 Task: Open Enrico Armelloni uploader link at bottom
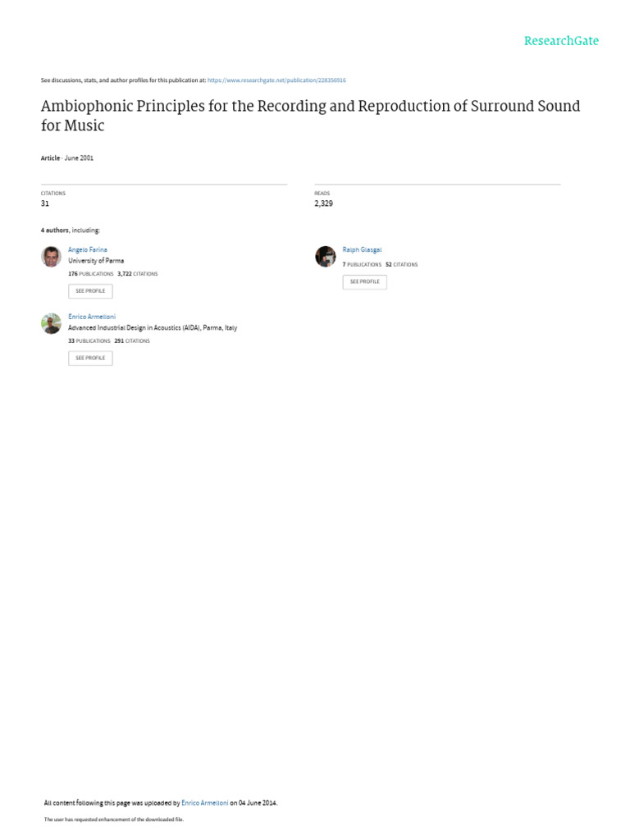[x=204, y=802]
